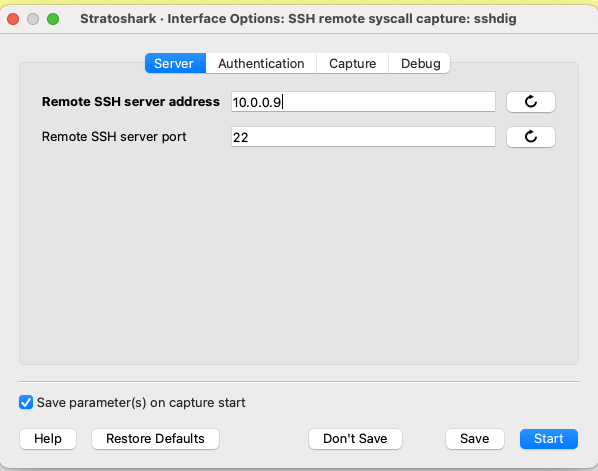598x471 pixels.
Task: Reset the Remote SSH server address value
Action: [530, 102]
